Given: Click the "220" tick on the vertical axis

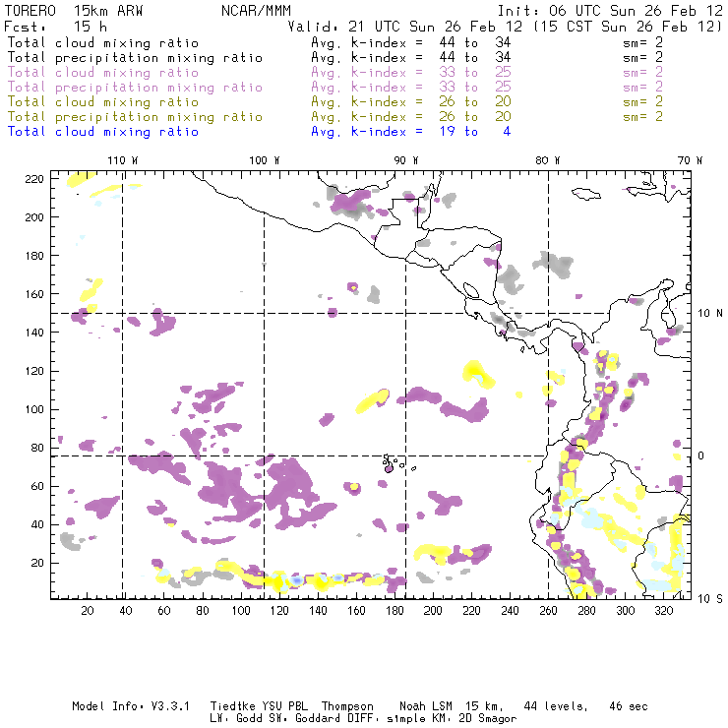Looking at the screenshot, I should (34, 179).
